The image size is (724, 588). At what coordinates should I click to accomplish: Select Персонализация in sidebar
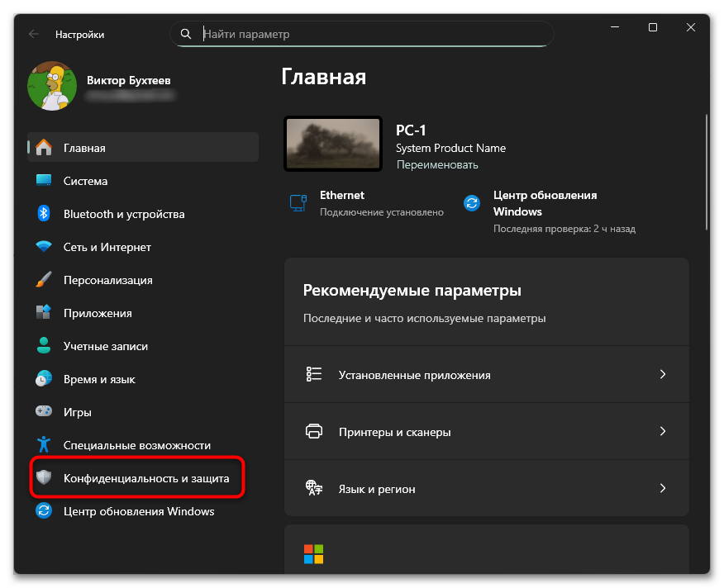(143, 280)
